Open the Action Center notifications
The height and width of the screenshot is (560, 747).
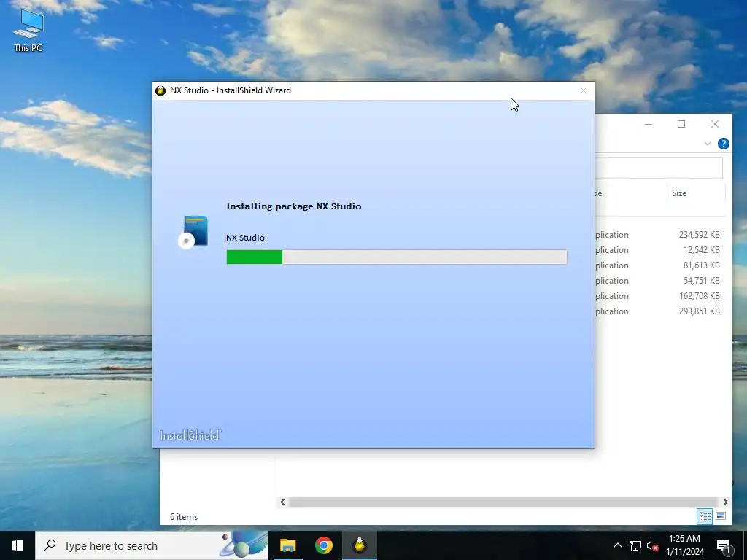click(x=724, y=547)
